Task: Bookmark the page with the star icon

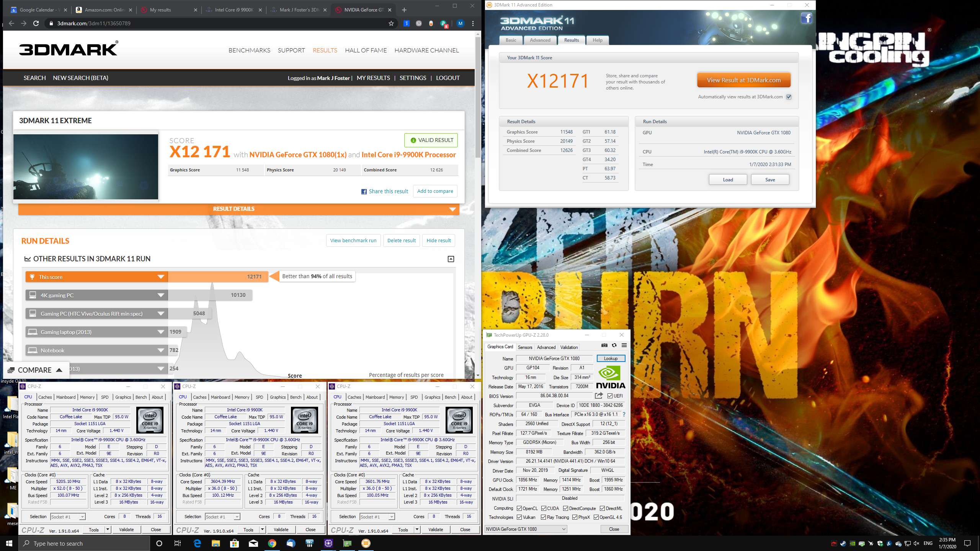Action: pyautogui.click(x=391, y=23)
